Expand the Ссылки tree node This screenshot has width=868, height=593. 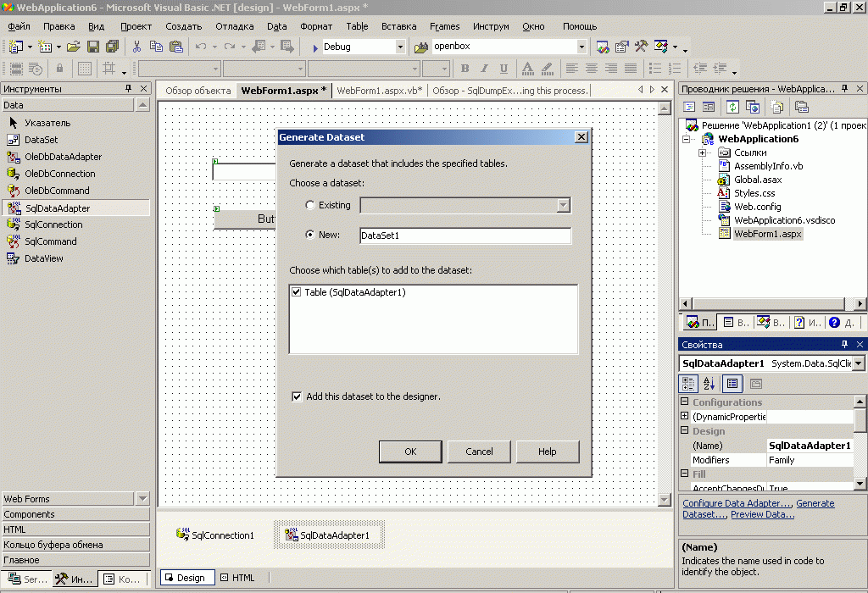click(702, 152)
